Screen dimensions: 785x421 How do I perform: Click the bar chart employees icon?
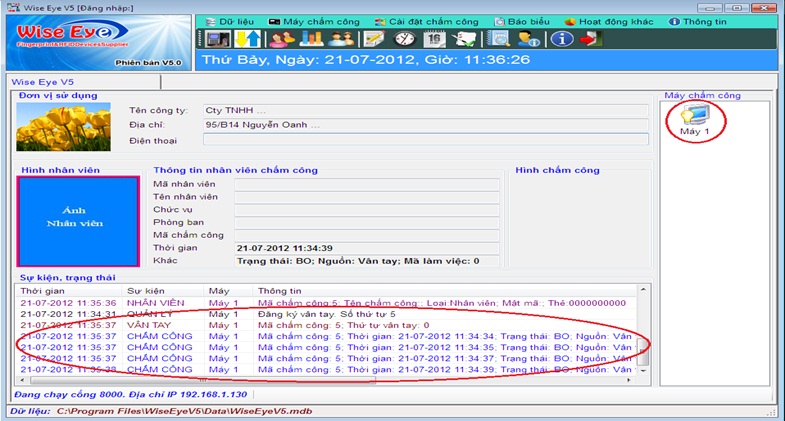tap(310, 39)
